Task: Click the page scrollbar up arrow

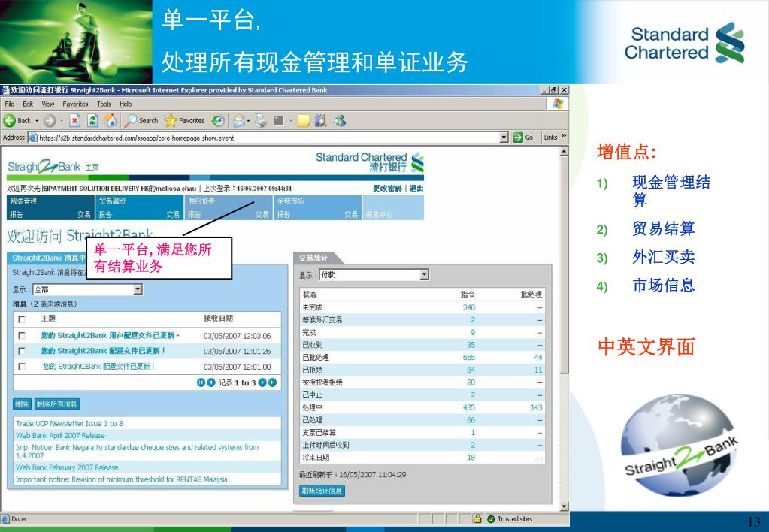Action: pyautogui.click(x=564, y=152)
